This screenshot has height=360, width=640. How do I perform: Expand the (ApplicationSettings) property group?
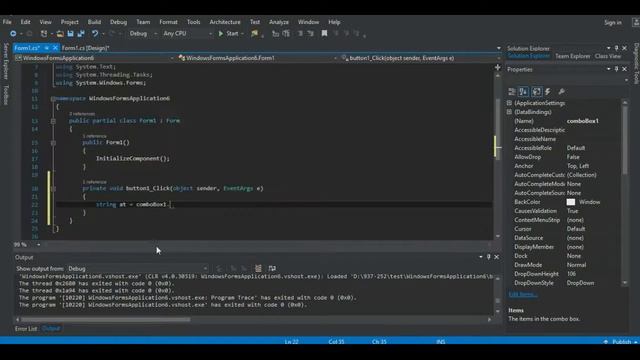click(x=509, y=103)
